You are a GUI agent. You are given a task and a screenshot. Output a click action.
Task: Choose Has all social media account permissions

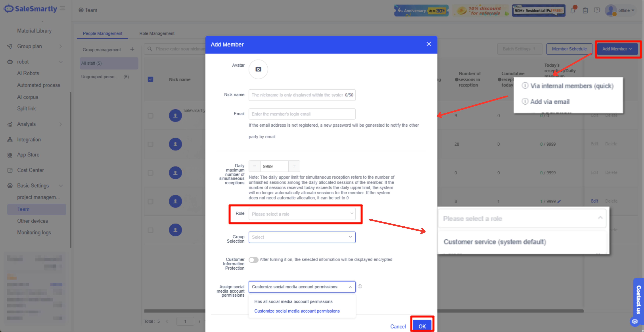293,302
